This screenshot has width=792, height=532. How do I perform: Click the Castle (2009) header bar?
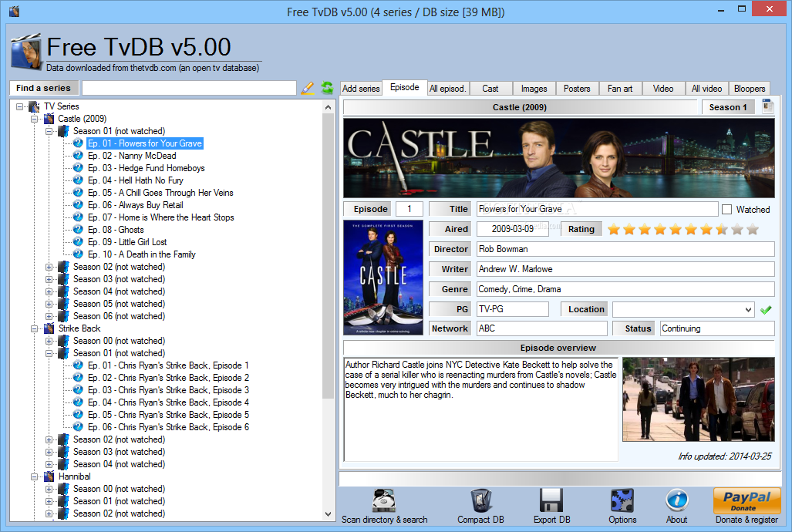tap(519, 107)
